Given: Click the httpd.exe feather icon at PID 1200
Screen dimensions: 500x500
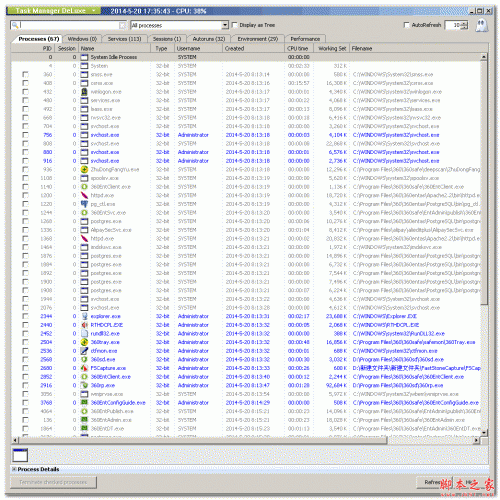Looking at the screenshot, I should coord(85,195).
